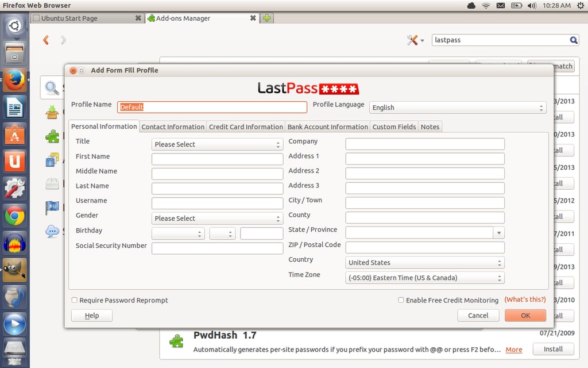Viewport: 588px width, 368px height.
Task: Switch to Bank Account Information tab
Action: [328, 127]
